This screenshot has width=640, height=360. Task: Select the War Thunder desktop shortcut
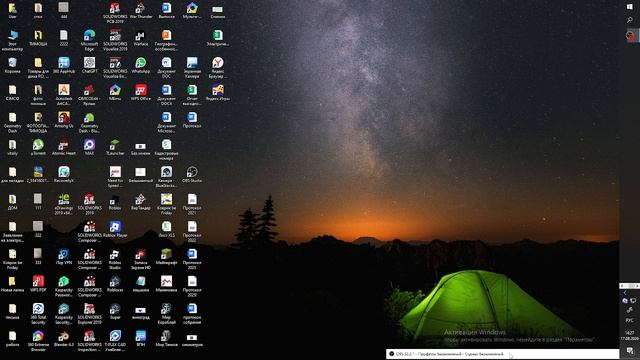click(141, 11)
